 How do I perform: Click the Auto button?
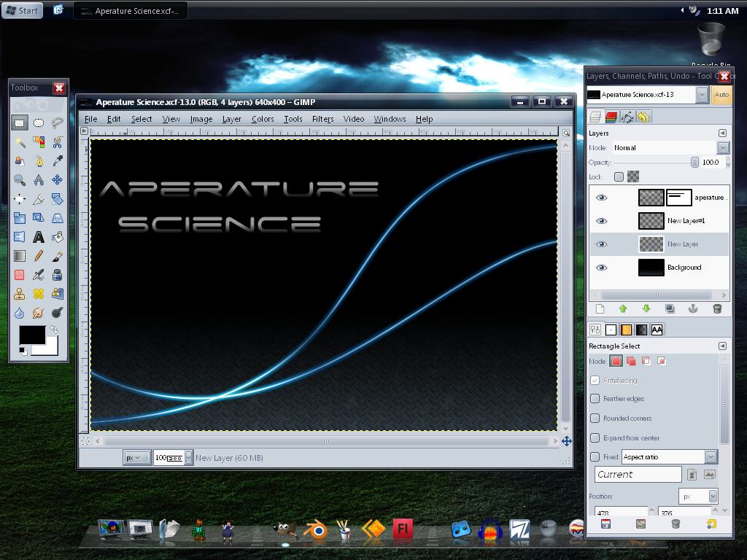point(721,95)
